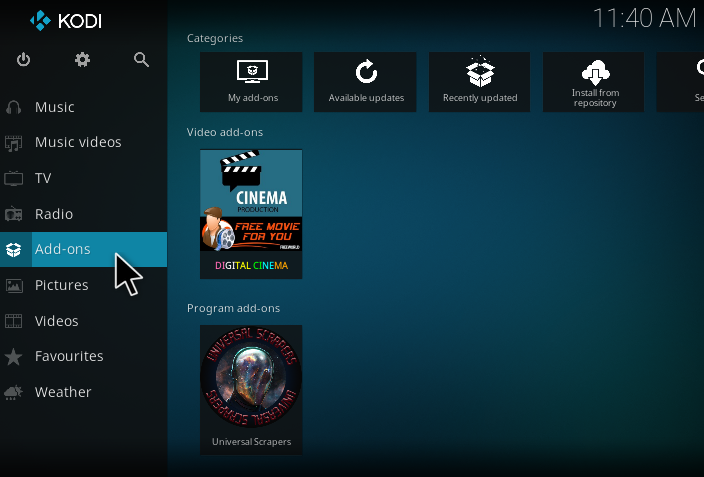Click the Weather cloud icon
This screenshot has width=704, height=477.
[13, 392]
